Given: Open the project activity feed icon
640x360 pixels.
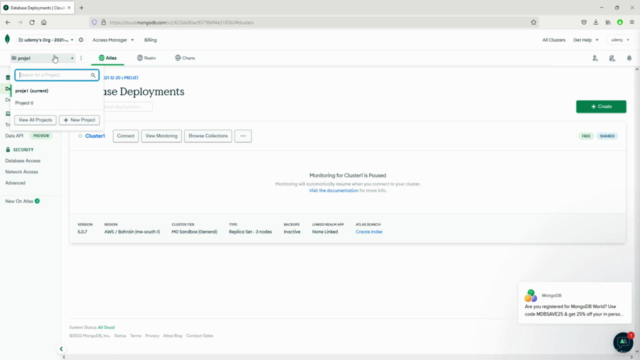Looking at the screenshot, I should coord(612,58).
